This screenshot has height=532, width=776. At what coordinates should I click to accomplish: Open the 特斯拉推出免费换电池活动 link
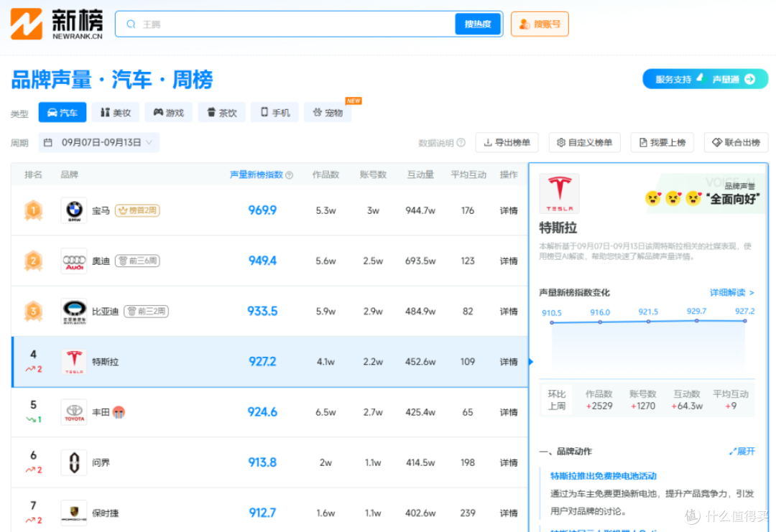(x=604, y=476)
